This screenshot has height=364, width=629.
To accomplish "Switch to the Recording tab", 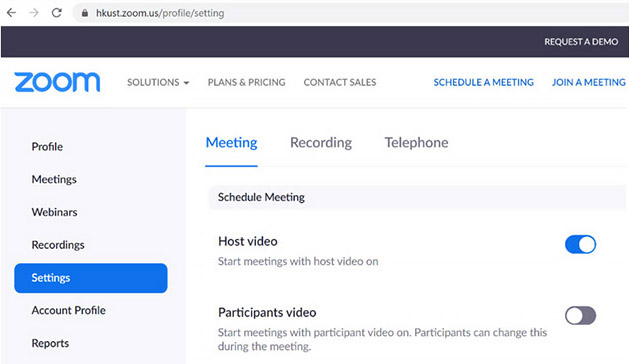I will tap(321, 142).
